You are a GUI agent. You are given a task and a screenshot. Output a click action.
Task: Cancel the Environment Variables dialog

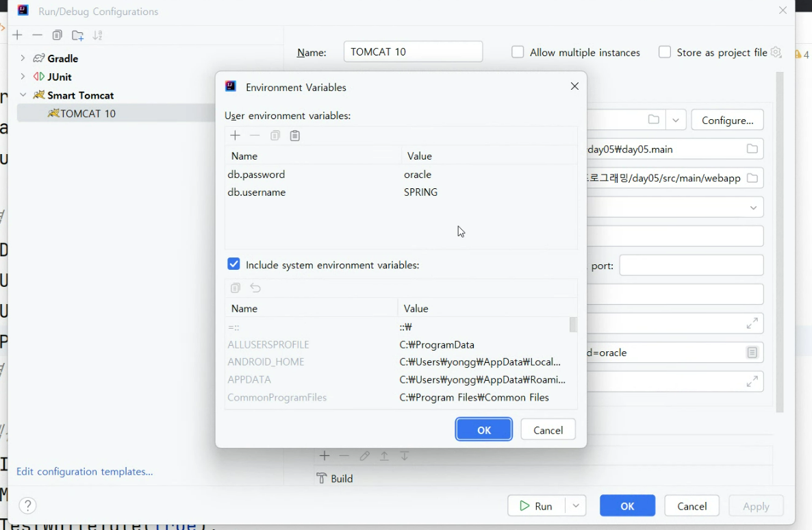pos(548,429)
